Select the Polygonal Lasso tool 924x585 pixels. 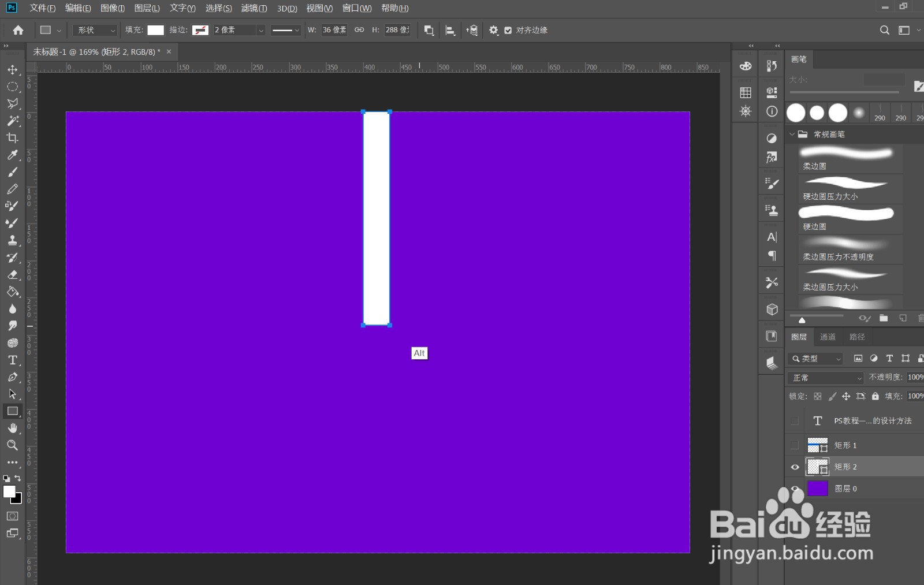12,103
